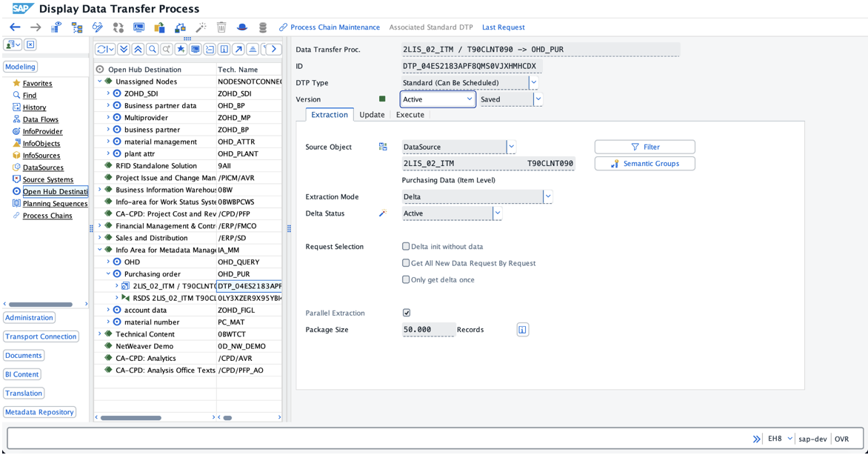Screen dimensions: 868x455
Task: Open the Documents section
Action: (24, 355)
